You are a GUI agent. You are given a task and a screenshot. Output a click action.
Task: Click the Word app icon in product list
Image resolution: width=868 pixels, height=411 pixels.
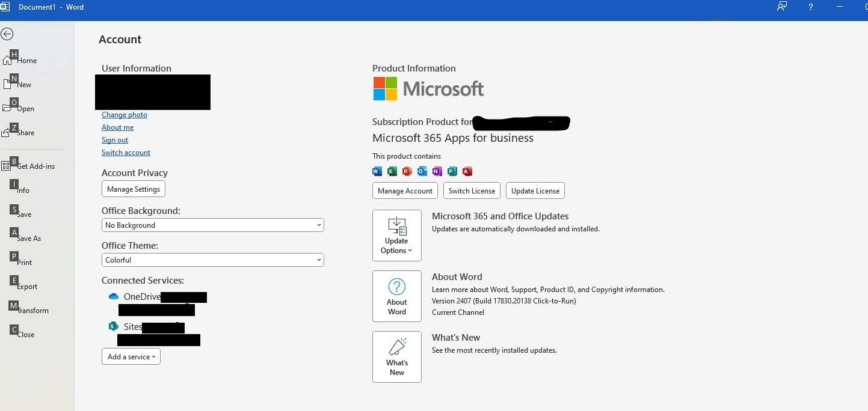[x=377, y=171]
